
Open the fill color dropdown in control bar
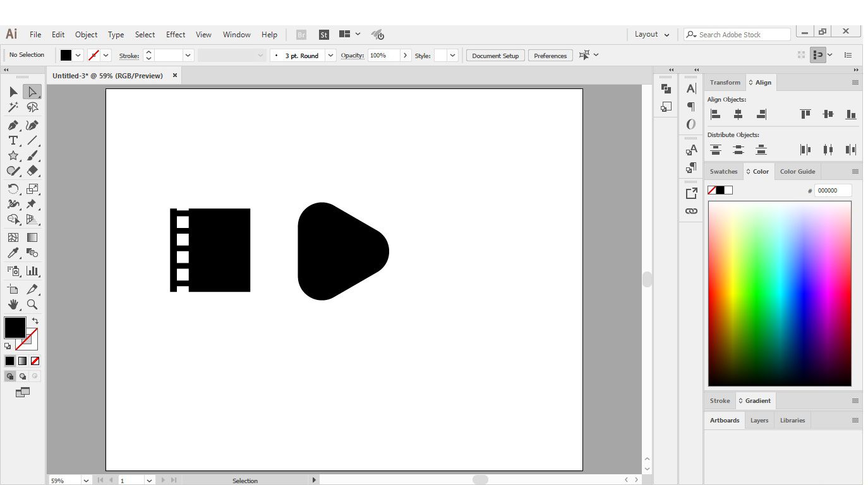[78, 56]
